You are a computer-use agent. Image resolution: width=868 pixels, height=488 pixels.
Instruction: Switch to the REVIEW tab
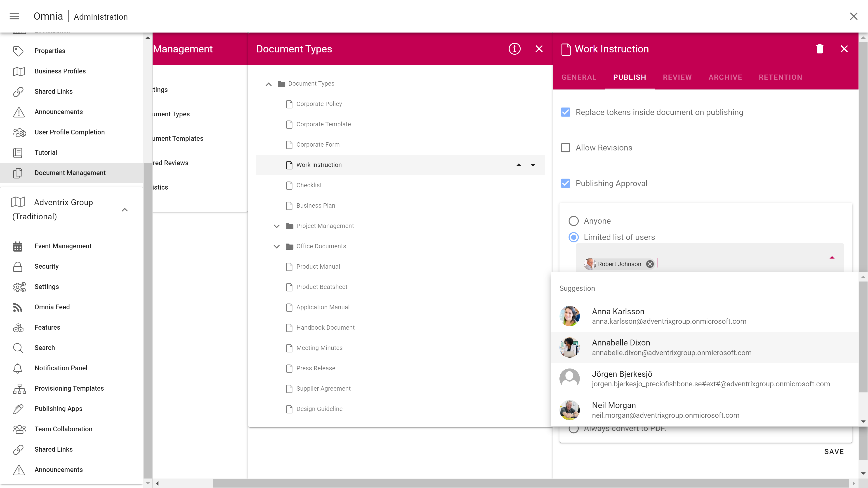point(677,77)
